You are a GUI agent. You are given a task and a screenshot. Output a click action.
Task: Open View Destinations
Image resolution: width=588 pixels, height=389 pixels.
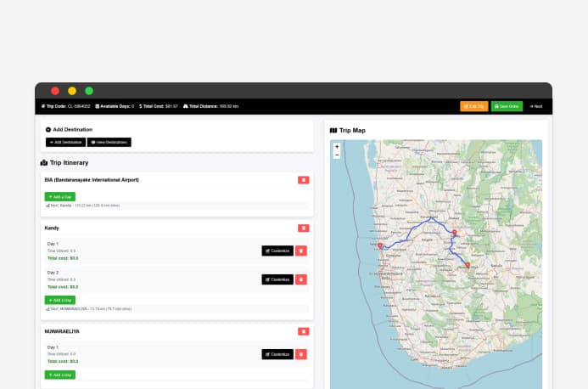tap(109, 142)
